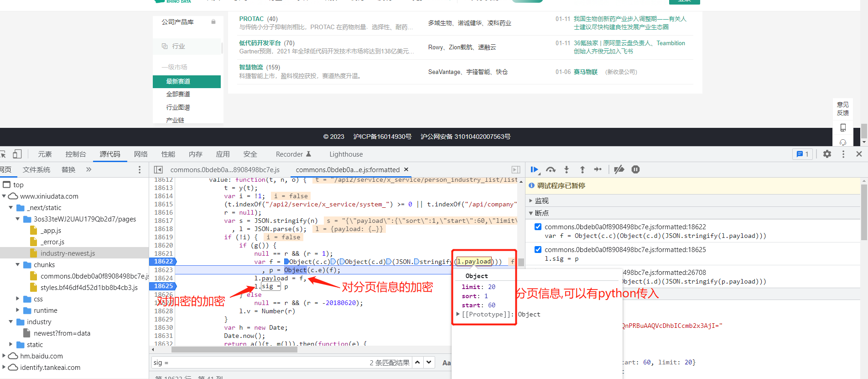Open DevTools settings gear
Viewport: 868px width, 379px height.
pos(827,154)
